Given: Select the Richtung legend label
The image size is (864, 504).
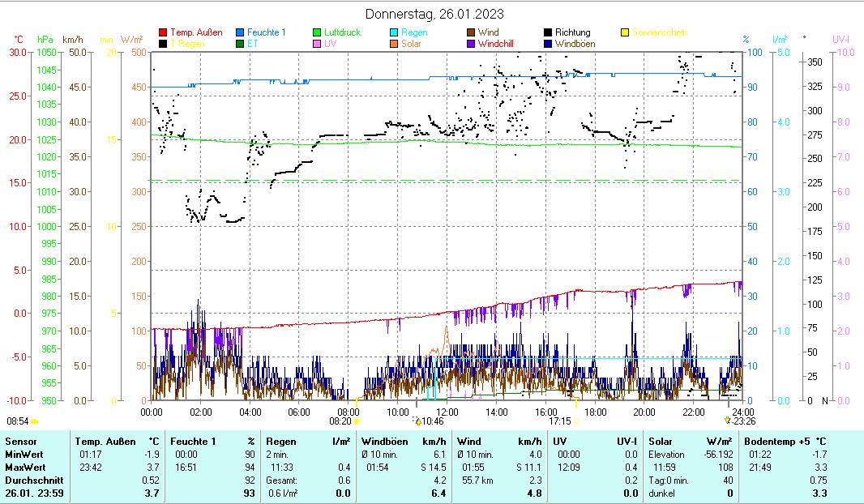Looking at the screenshot, I should tap(572, 33).
